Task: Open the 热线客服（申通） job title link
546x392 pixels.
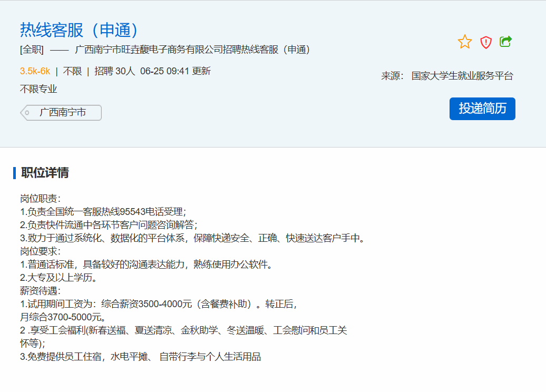Action: click(80, 30)
